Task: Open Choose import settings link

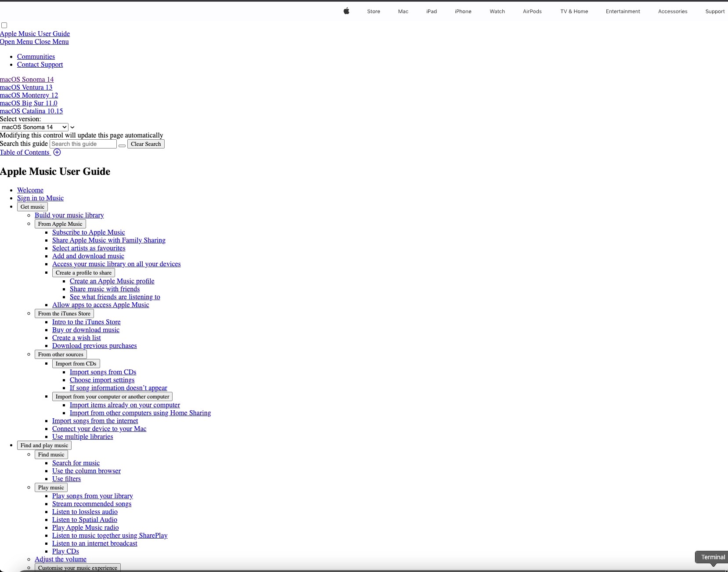Action: (x=102, y=380)
